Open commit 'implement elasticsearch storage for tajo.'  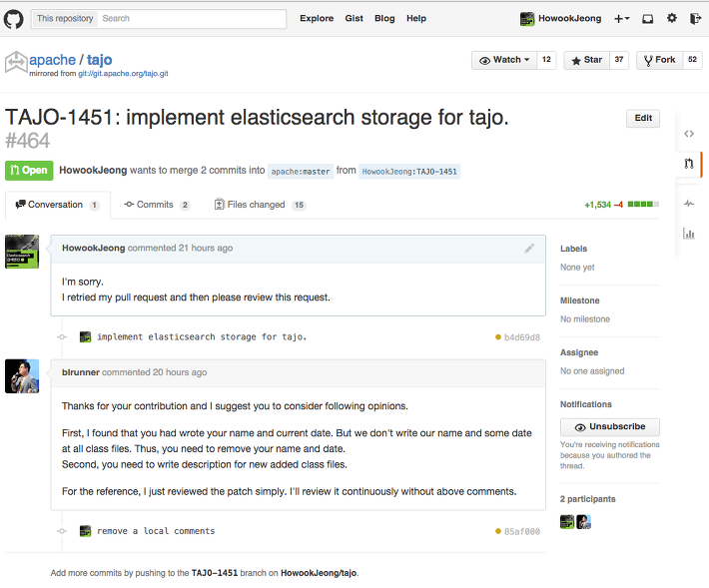click(202, 337)
